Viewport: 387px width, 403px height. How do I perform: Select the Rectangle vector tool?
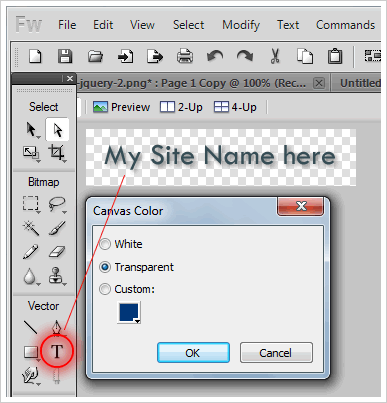[31, 352]
